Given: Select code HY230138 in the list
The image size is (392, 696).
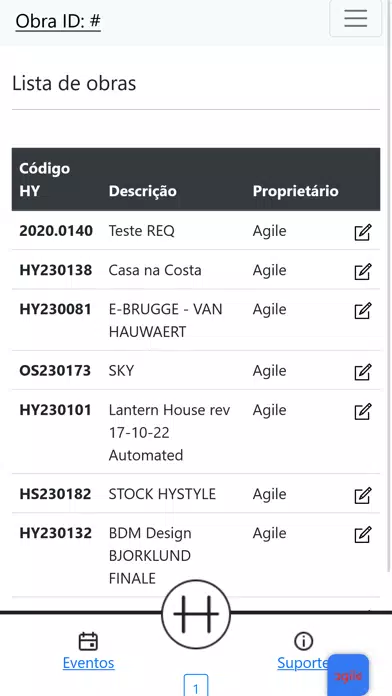Looking at the screenshot, I should click(56, 270).
